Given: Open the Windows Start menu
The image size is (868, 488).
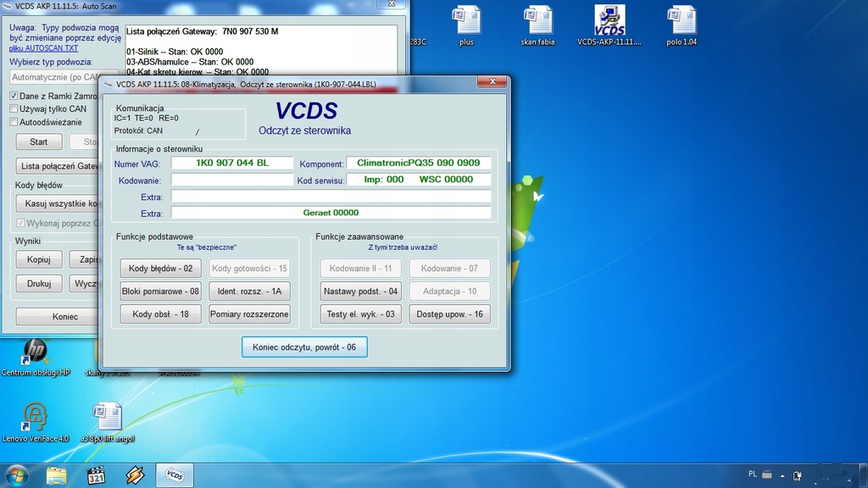Looking at the screenshot, I should pyautogui.click(x=16, y=475).
